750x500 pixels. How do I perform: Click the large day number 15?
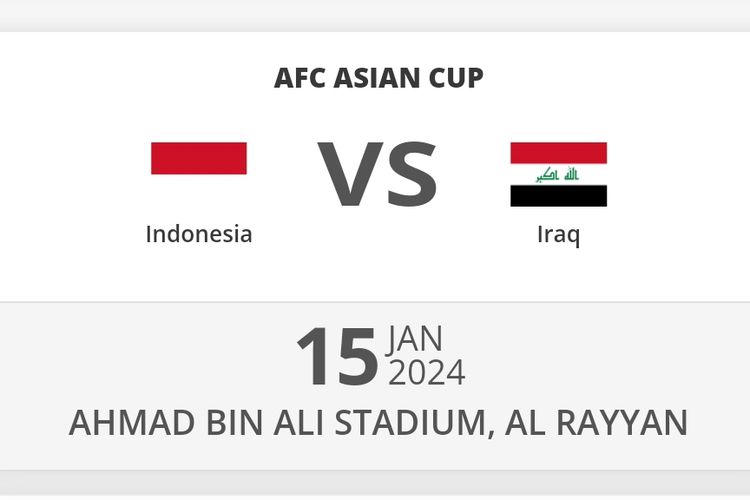(x=337, y=356)
